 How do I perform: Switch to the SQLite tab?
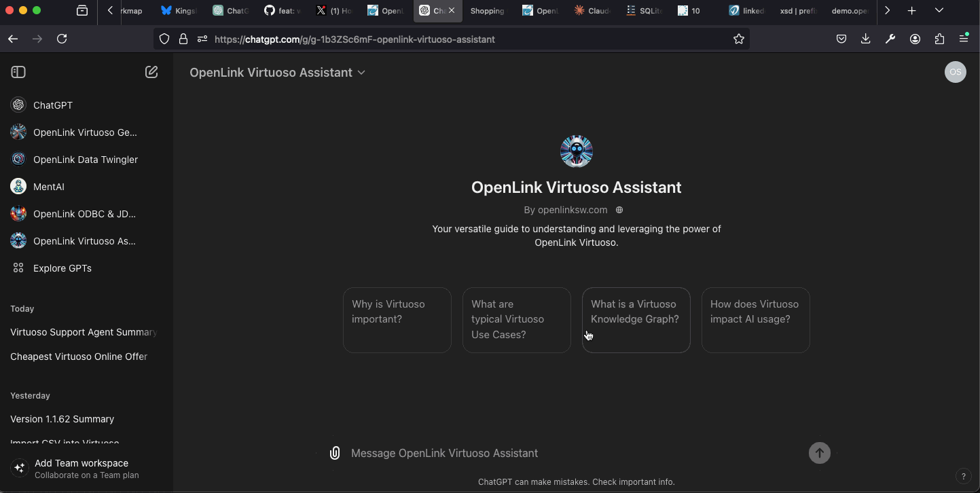pyautogui.click(x=644, y=11)
